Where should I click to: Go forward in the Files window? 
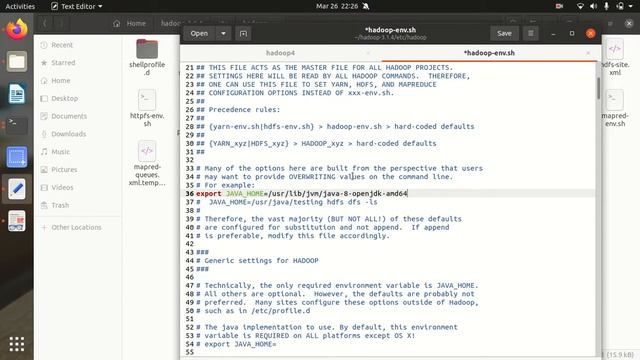61,24
